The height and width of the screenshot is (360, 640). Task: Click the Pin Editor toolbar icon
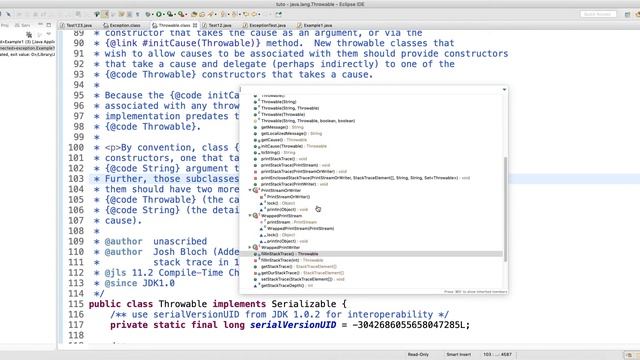click(x=278, y=14)
